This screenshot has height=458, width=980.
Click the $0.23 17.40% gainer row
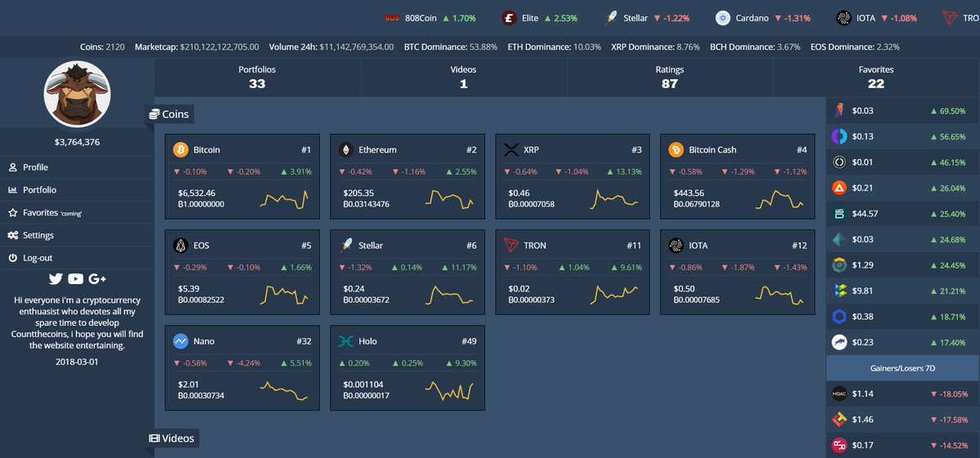tap(902, 342)
